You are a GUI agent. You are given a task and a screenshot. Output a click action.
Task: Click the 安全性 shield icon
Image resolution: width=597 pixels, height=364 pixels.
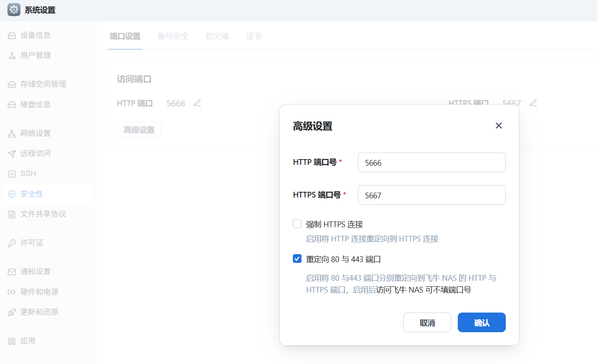[x=12, y=194]
